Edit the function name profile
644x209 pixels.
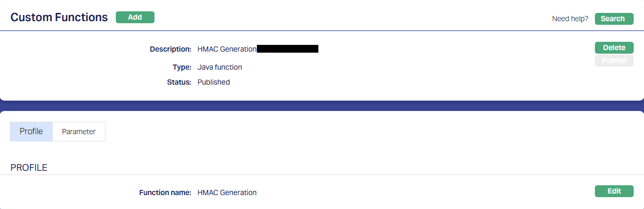pos(614,191)
